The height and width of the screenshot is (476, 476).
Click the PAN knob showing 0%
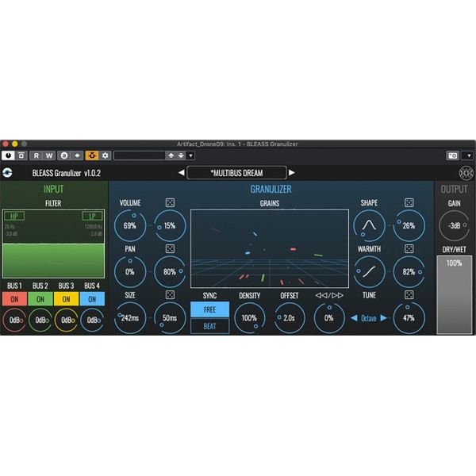[130, 271]
